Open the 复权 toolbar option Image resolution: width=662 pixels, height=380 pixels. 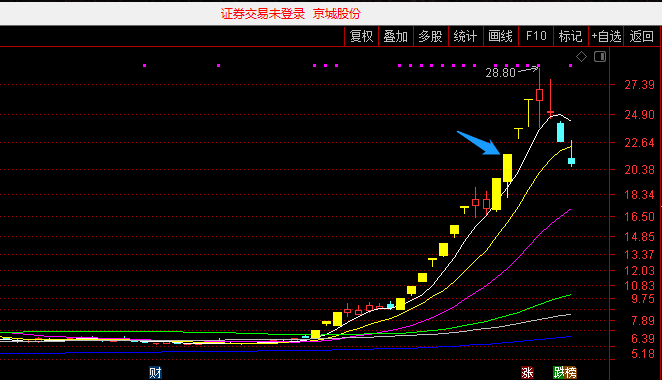[362, 36]
